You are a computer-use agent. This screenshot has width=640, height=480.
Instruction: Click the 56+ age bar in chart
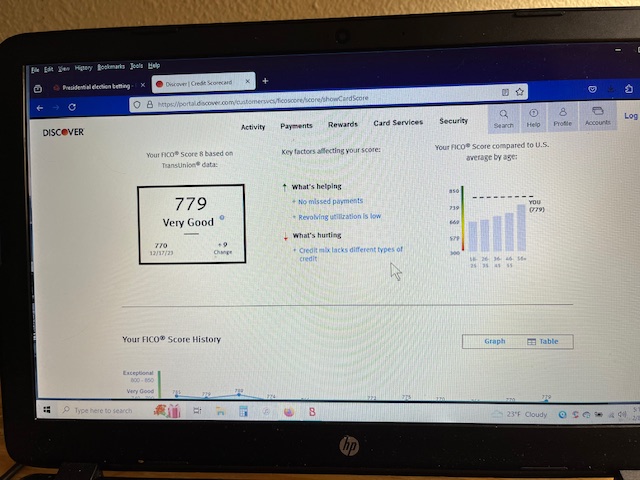click(x=522, y=228)
